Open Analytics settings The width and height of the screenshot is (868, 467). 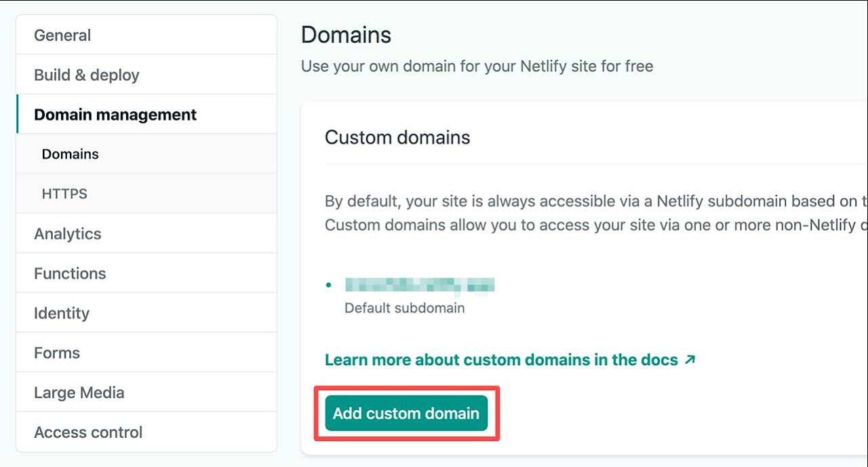[x=146, y=233]
